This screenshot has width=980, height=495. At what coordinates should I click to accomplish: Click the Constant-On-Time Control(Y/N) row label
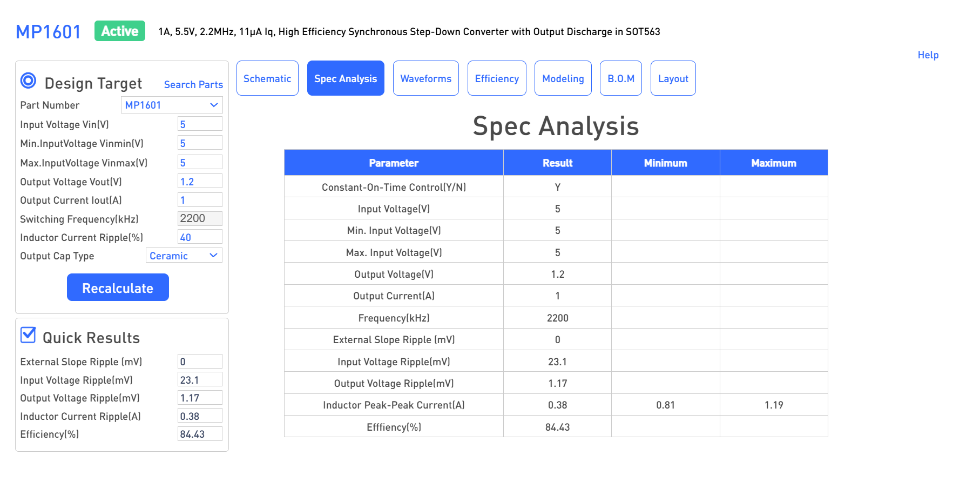pyautogui.click(x=394, y=187)
